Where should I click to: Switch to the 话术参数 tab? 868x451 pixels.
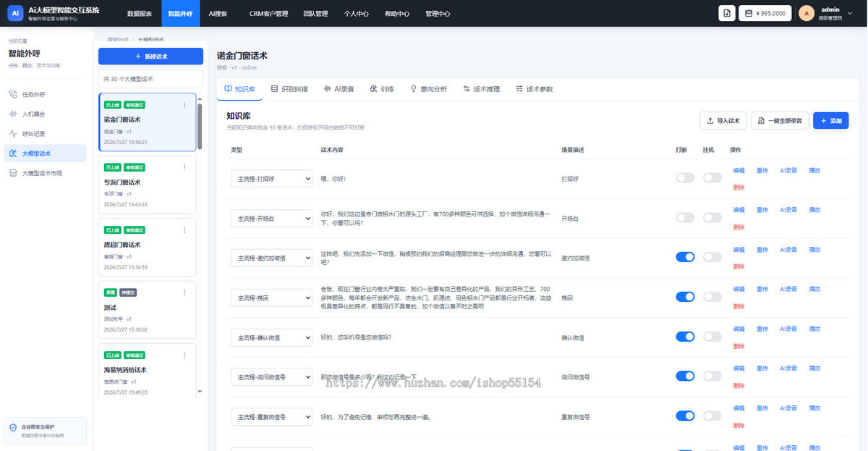click(534, 89)
